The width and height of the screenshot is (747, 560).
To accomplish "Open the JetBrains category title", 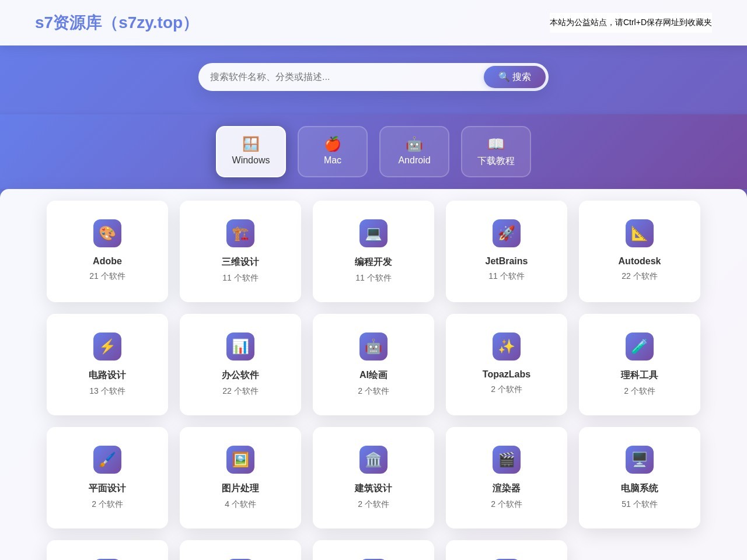I will tap(507, 261).
